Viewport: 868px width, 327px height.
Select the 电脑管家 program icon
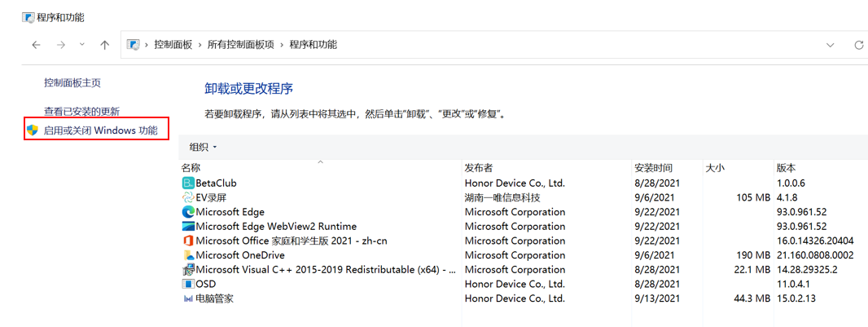click(188, 298)
